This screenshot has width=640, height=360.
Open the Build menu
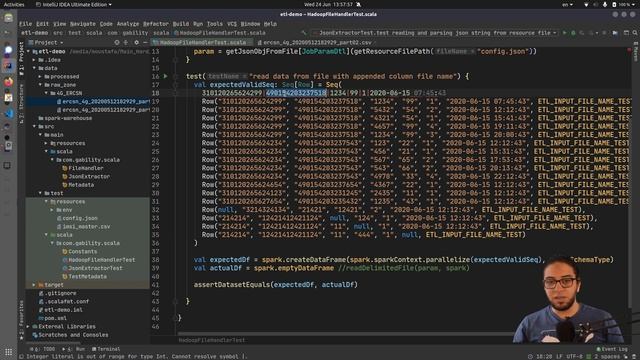pos(181,24)
